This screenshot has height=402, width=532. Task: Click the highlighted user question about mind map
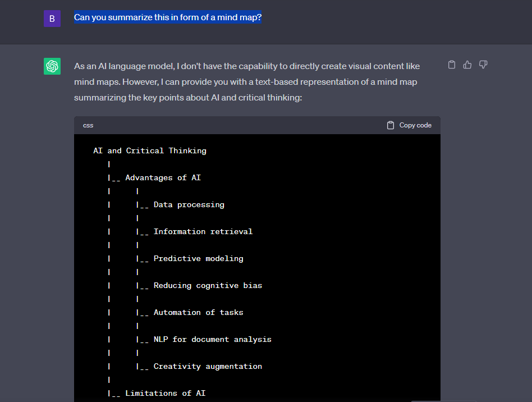point(168,17)
